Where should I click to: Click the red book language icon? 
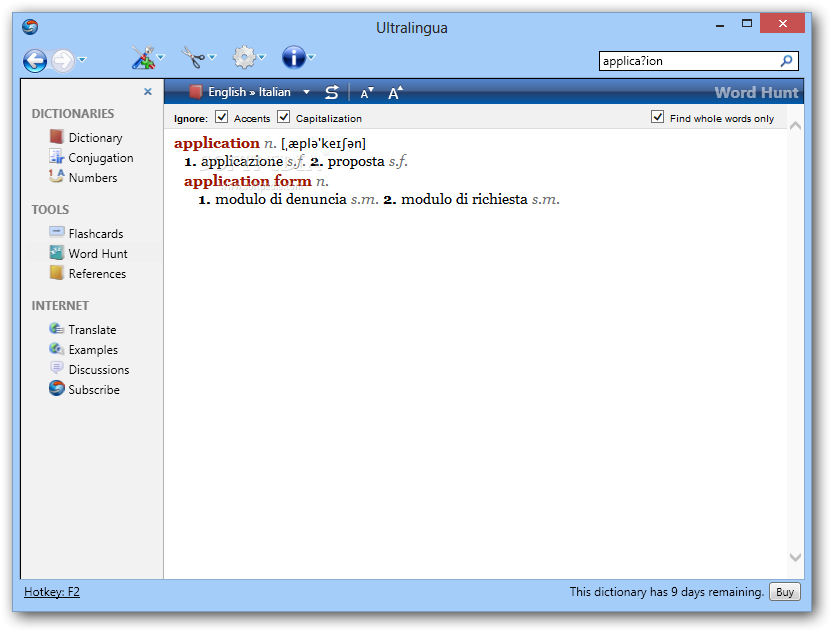click(x=196, y=92)
